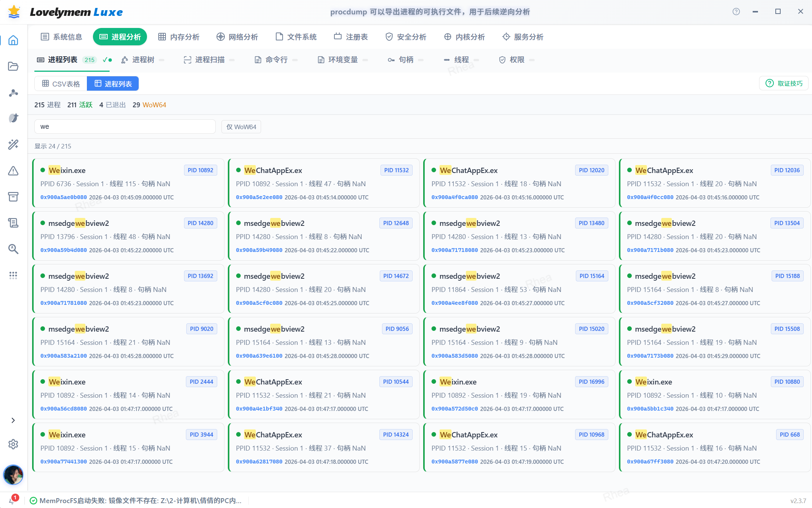Open the 进程树 sub-tab

pos(142,60)
